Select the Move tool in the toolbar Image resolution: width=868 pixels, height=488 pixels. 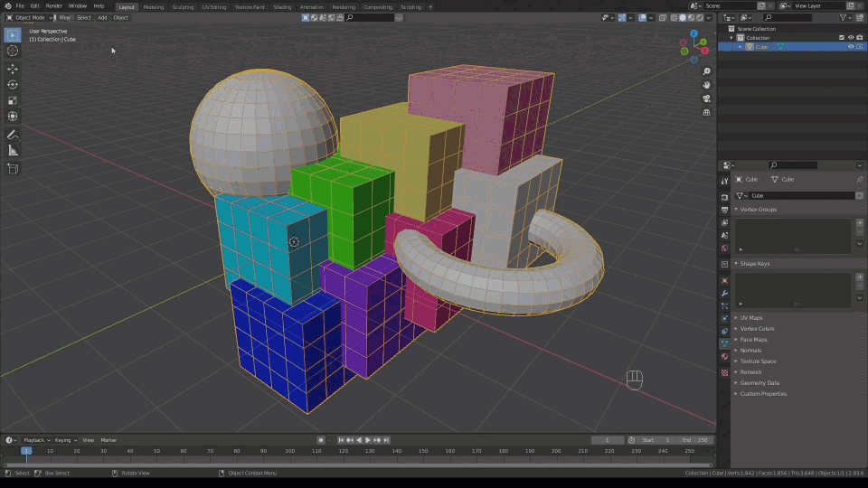point(13,69)
